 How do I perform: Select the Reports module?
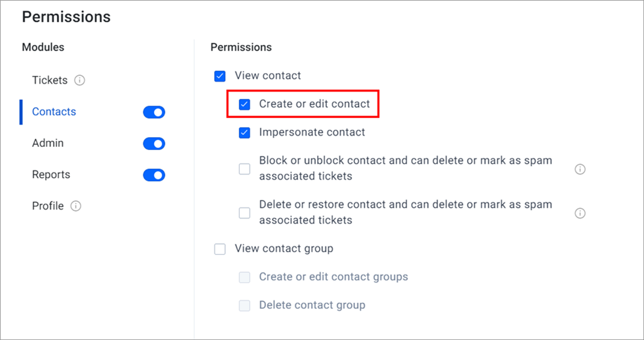tap(51, 175)
